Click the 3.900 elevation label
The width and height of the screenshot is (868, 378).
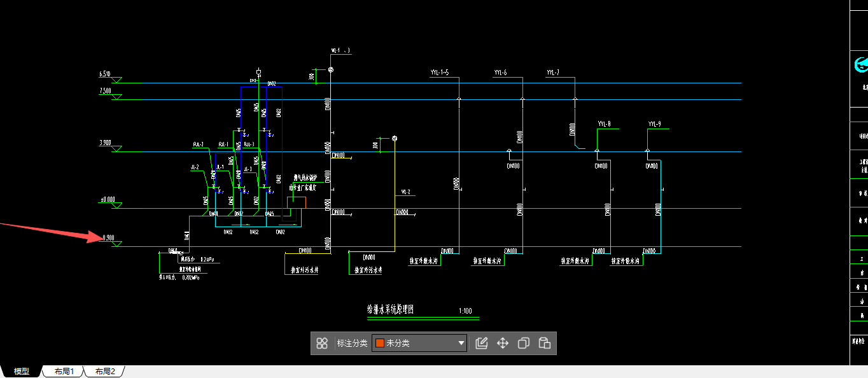tap(105, 143)
